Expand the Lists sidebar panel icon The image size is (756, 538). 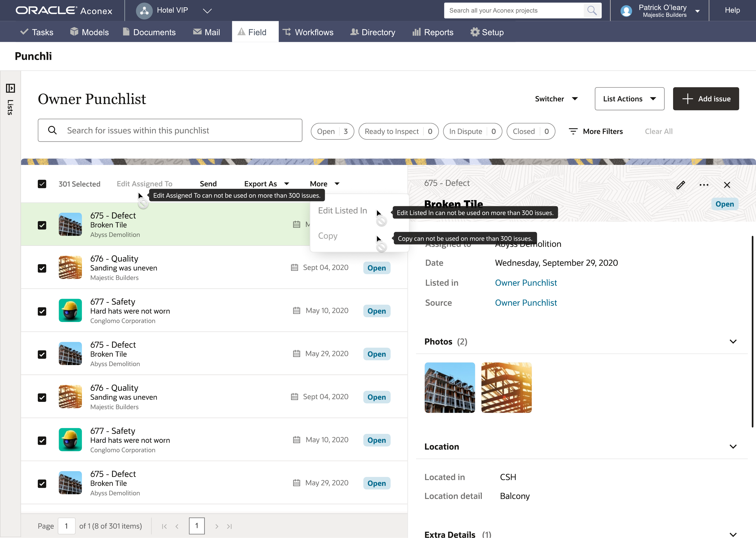10,88
